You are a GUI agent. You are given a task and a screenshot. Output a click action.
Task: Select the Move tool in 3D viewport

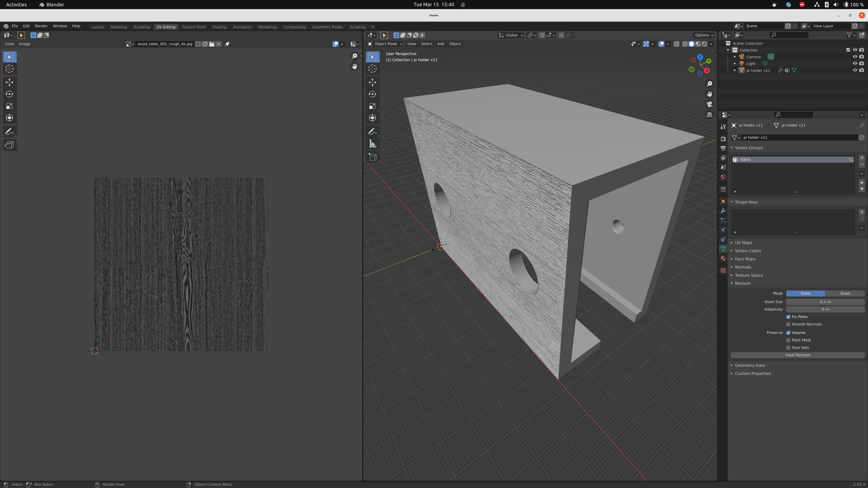tap(372, 82)
